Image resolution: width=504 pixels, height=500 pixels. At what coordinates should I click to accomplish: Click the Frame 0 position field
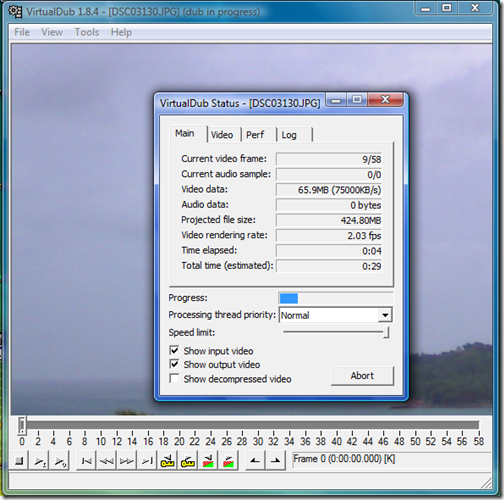click(x=391, y=459)
